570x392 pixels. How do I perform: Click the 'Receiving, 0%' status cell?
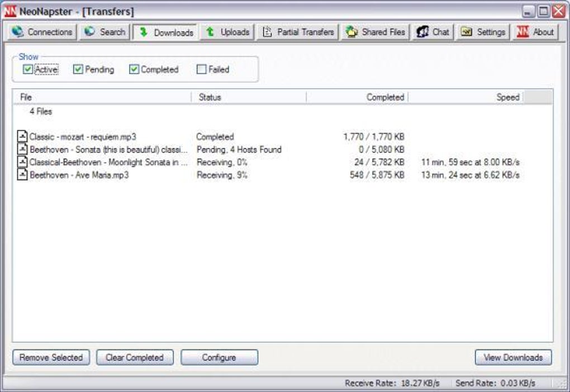(222, 162)
